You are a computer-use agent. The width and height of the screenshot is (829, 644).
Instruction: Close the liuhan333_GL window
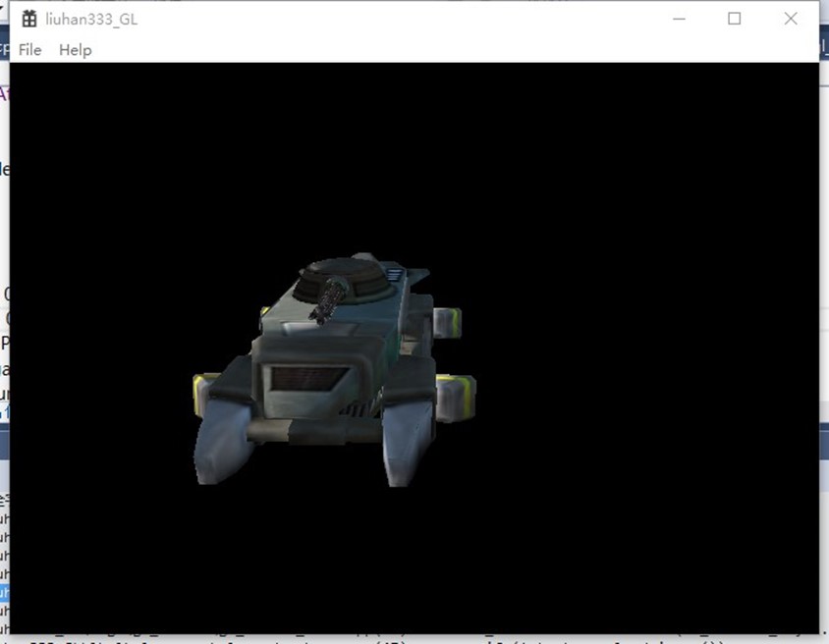point(791,19)
